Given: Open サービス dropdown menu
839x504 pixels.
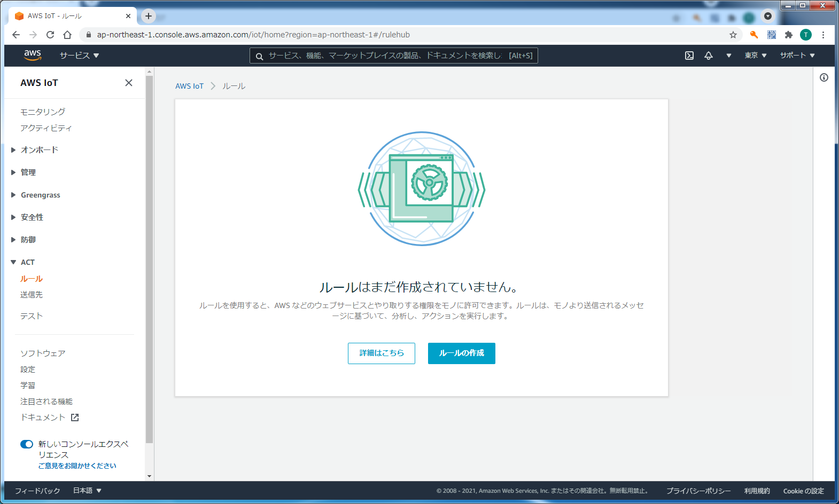Looking at the screenshot, I should pos(79,56).
